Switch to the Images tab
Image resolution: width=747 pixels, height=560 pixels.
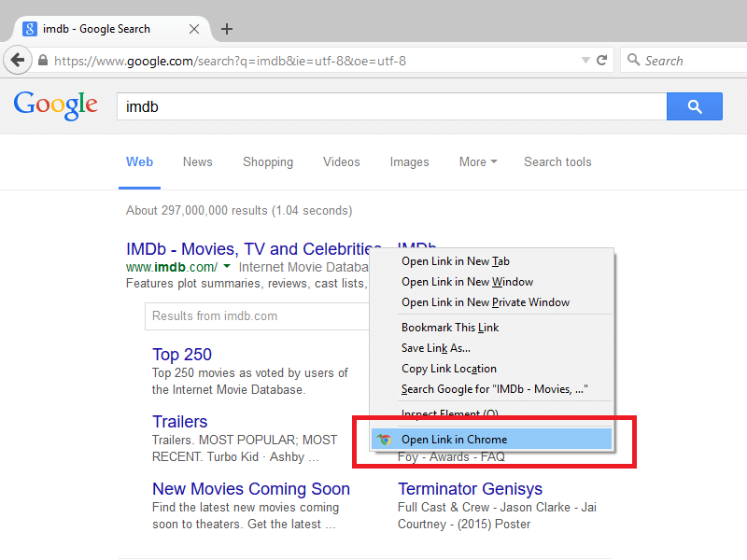tap(409, 161)
